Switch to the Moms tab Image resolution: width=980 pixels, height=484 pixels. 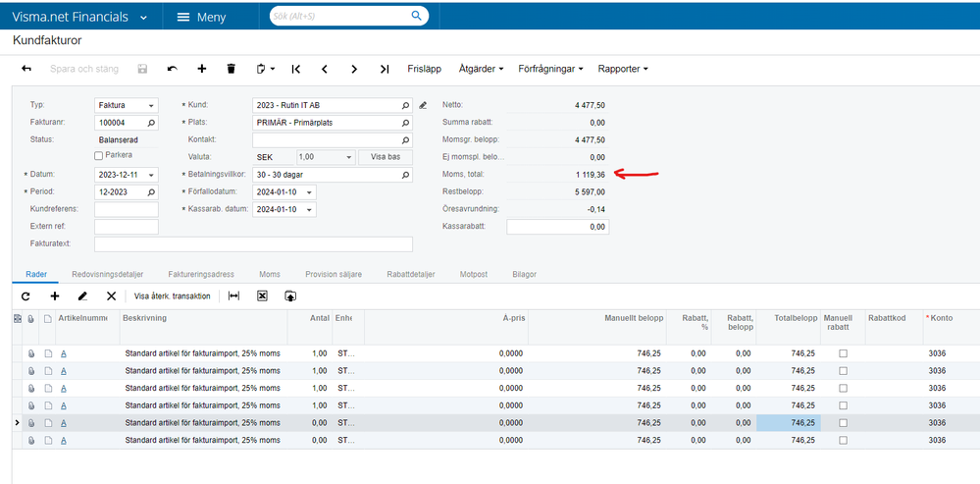click(x=270, y=274)
